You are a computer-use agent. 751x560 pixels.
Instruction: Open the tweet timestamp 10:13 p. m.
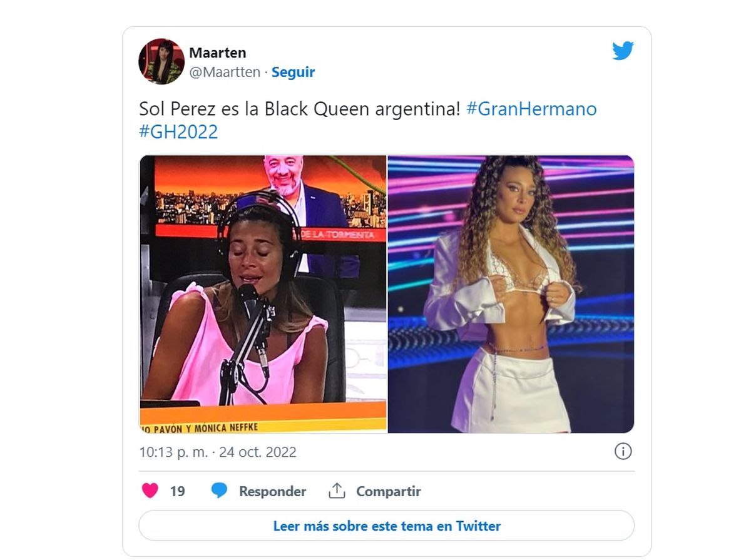(173, 452)
